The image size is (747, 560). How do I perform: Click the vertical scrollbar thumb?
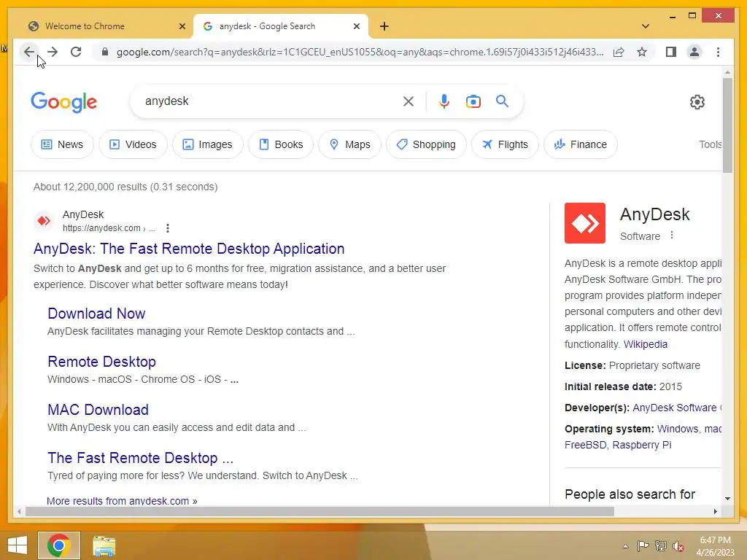[x=727, y=125]
